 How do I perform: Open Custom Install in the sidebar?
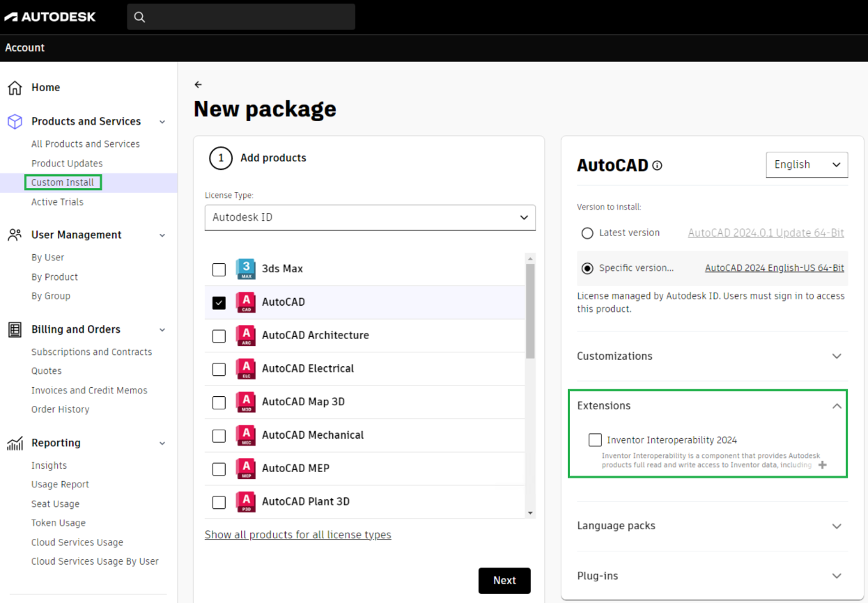pyautogui.click(x=63, y=182)
